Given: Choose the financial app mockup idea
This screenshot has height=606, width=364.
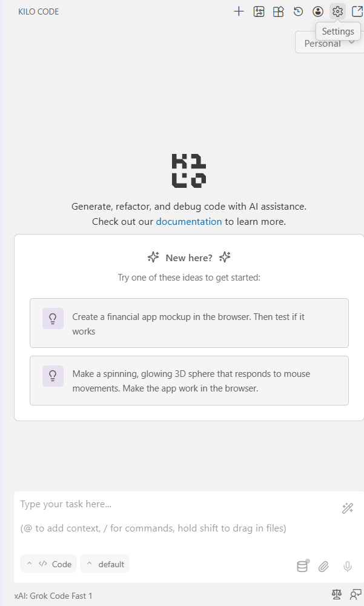Looking at the screenshot, I should coord(189,323).
